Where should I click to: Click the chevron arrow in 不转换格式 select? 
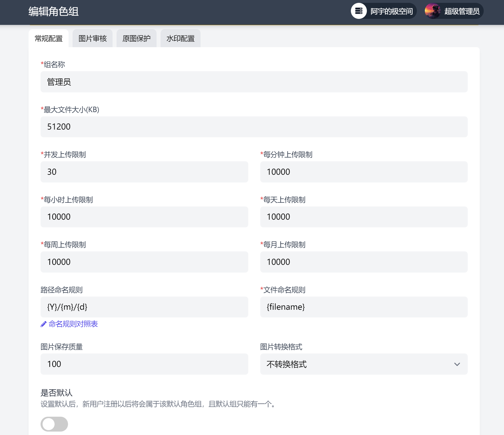(457, 364)
